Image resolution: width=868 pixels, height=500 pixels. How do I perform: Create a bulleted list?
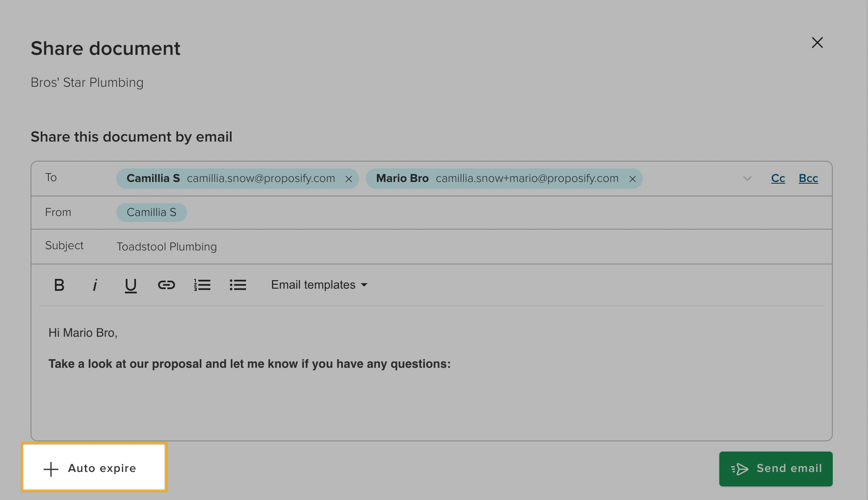click(x=237, y=285)
